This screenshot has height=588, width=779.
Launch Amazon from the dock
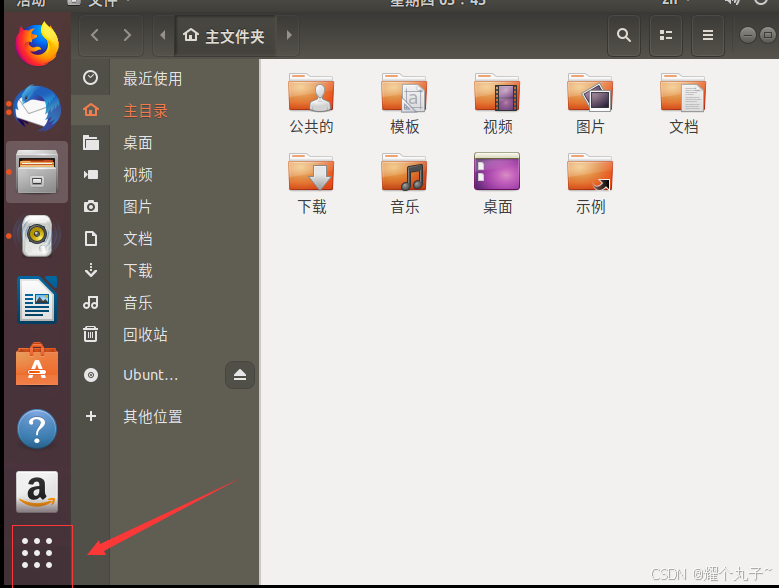[x=37, y=492]
